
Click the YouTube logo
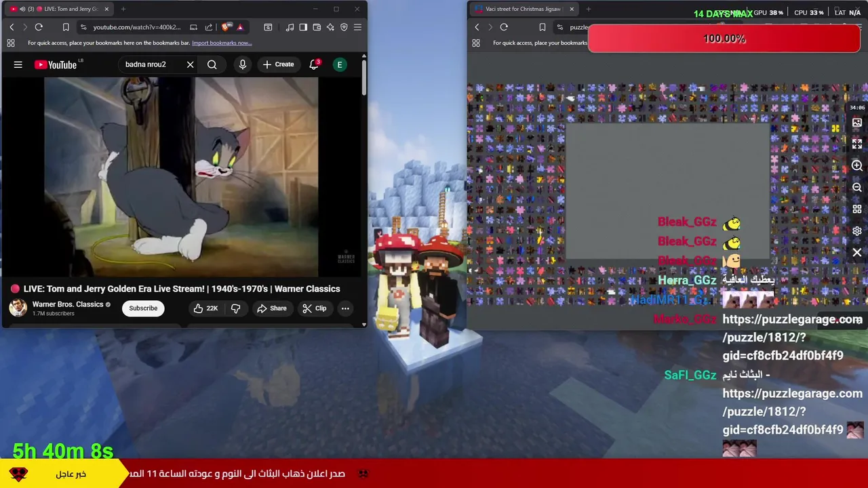click(x=56, y=64)
